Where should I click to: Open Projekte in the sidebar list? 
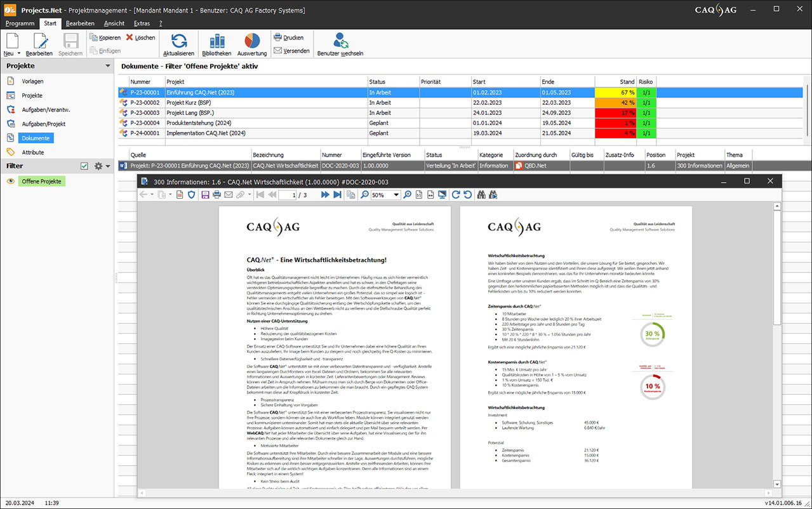point(32,95)
